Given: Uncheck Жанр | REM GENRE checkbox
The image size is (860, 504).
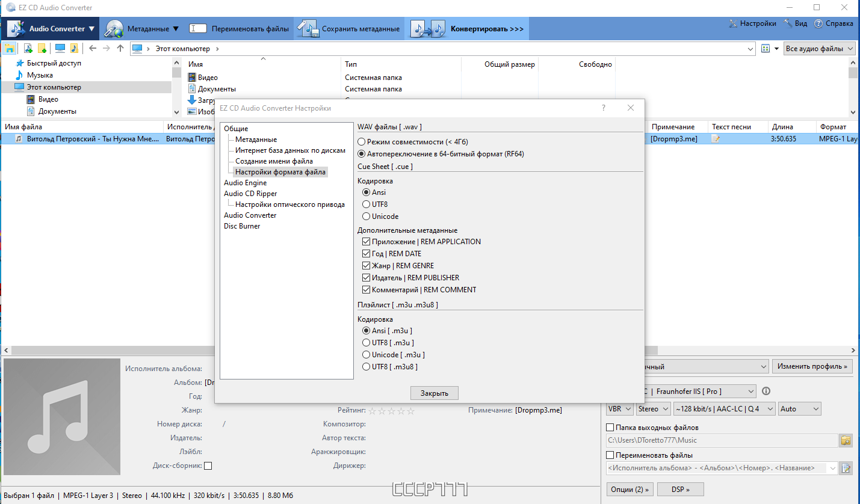Looking at the screenshot, I should pos(366,266).
